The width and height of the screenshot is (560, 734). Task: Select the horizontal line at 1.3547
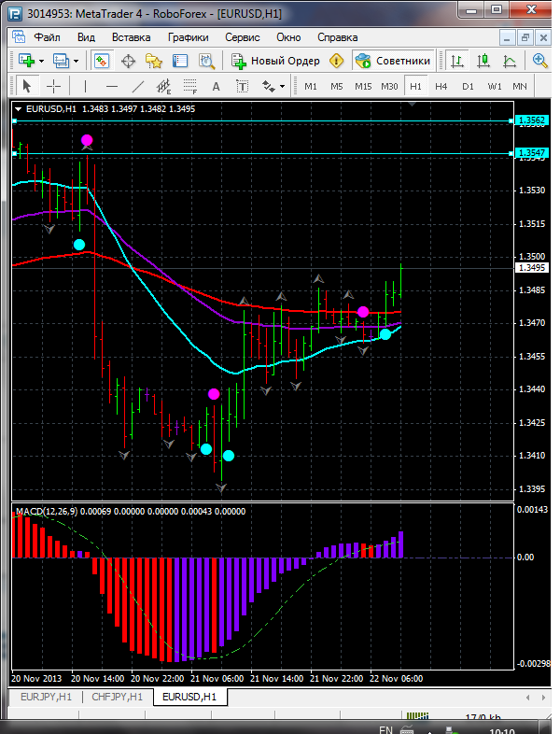pos(262,153)
